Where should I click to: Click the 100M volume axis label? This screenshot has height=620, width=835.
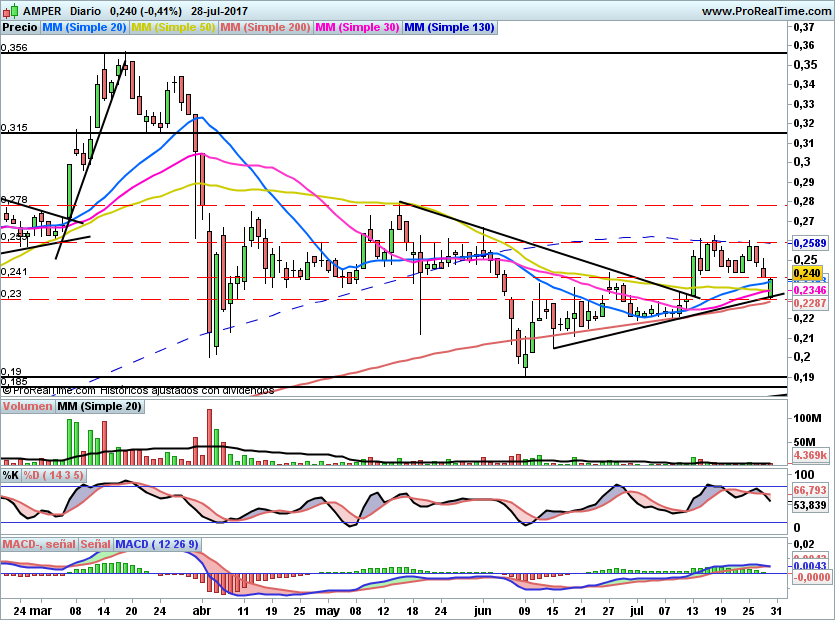[x=807, y=419]
